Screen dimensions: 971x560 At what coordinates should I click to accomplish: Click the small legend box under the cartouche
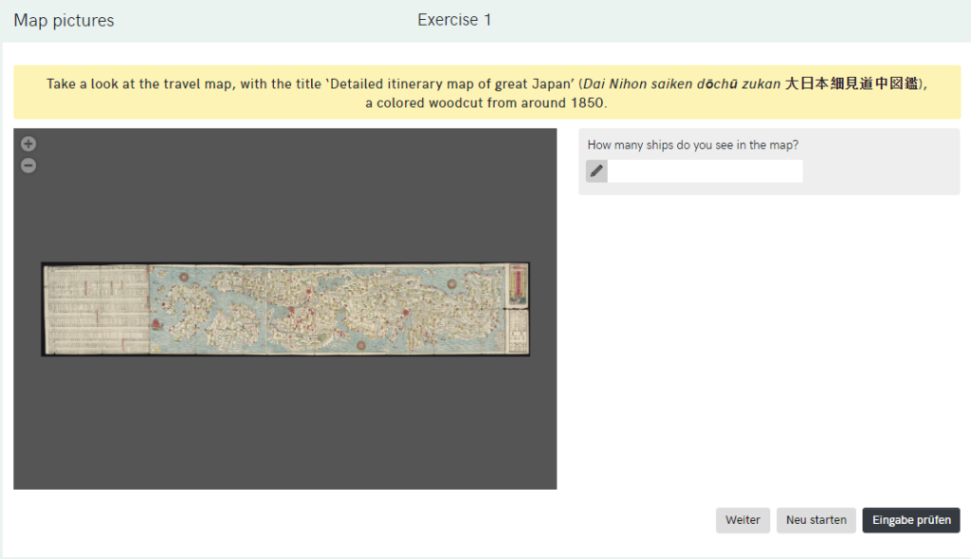(518, 331)
